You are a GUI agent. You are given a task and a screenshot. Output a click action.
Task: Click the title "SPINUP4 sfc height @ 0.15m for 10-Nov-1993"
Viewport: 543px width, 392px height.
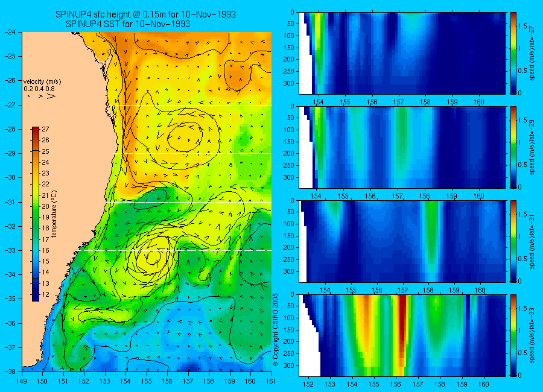[145, 14]
